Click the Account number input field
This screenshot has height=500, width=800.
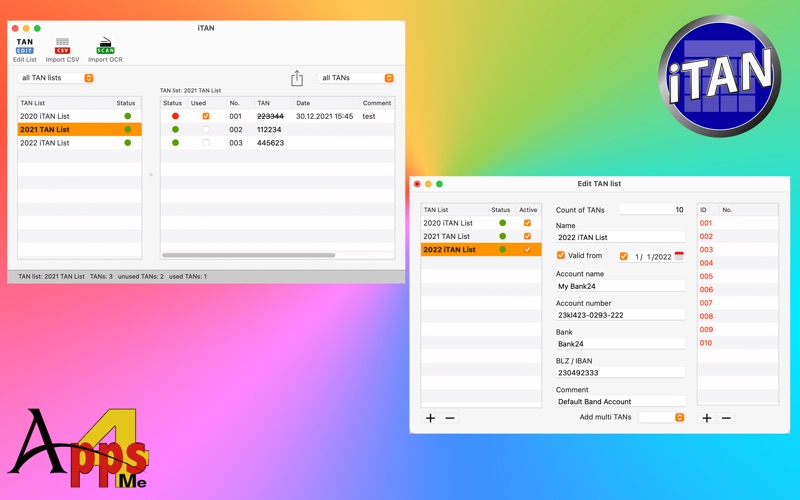620,315
